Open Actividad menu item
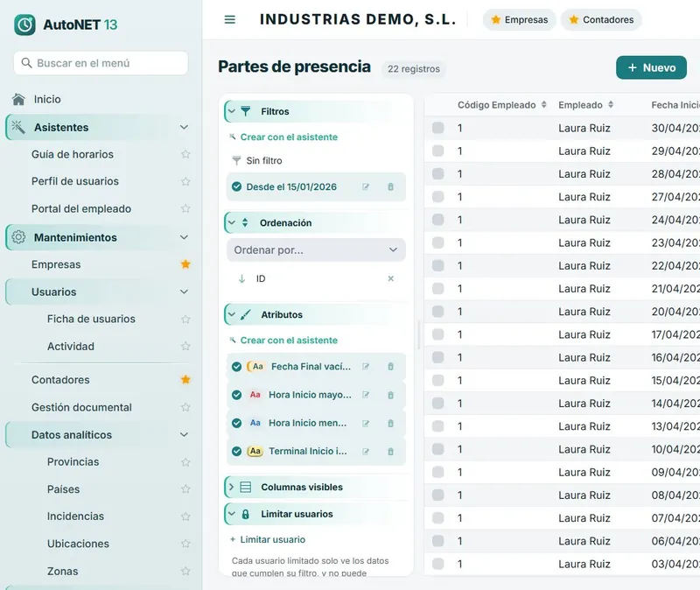 71,346
